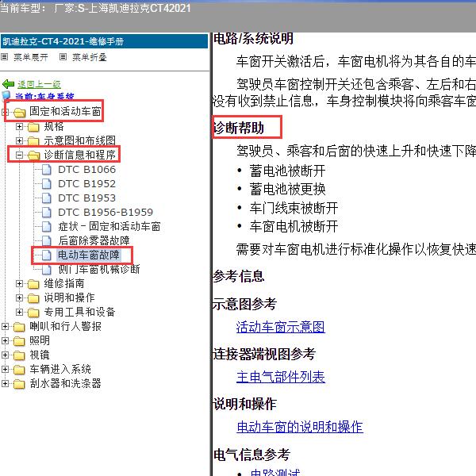Screen dimensions: 476x476
Task: Expand the 刮水器和洗涤器 tree node
Action: point(6,383)
